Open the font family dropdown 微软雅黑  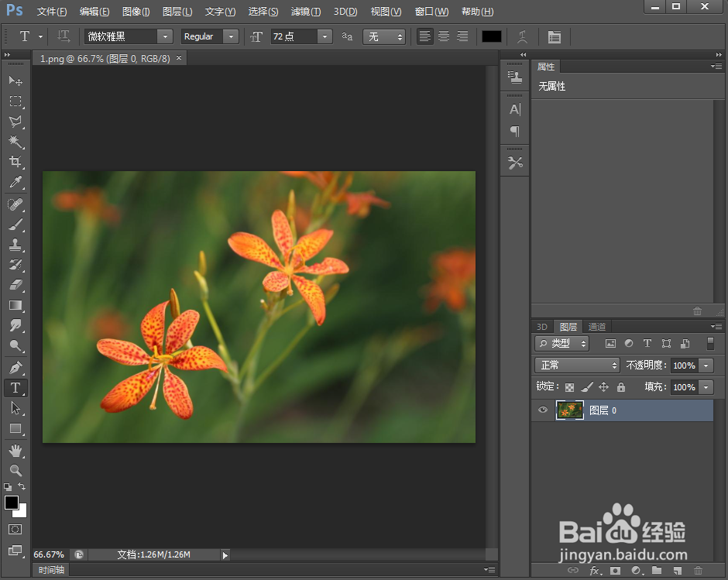(x=164, y=36)
